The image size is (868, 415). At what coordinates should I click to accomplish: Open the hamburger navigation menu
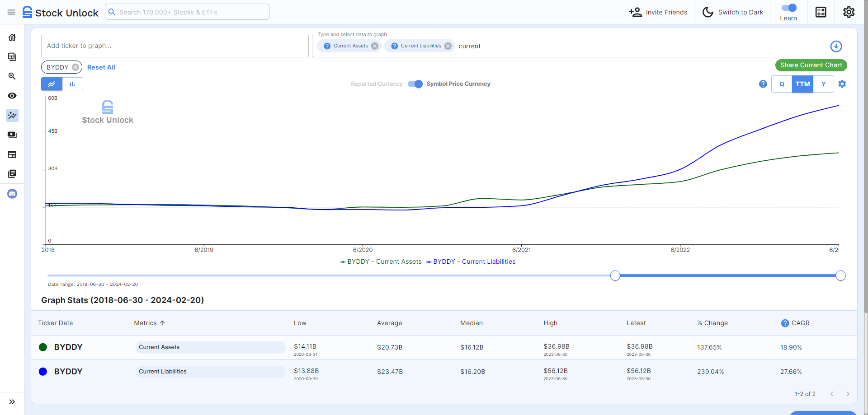pyautogui.click(x=11, y=12)
